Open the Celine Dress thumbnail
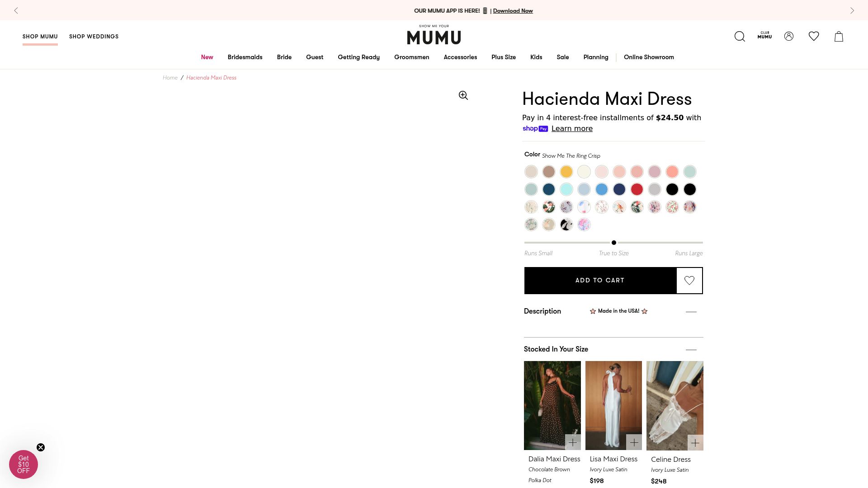This screenshot has height=488, width=868. [675, 406]
